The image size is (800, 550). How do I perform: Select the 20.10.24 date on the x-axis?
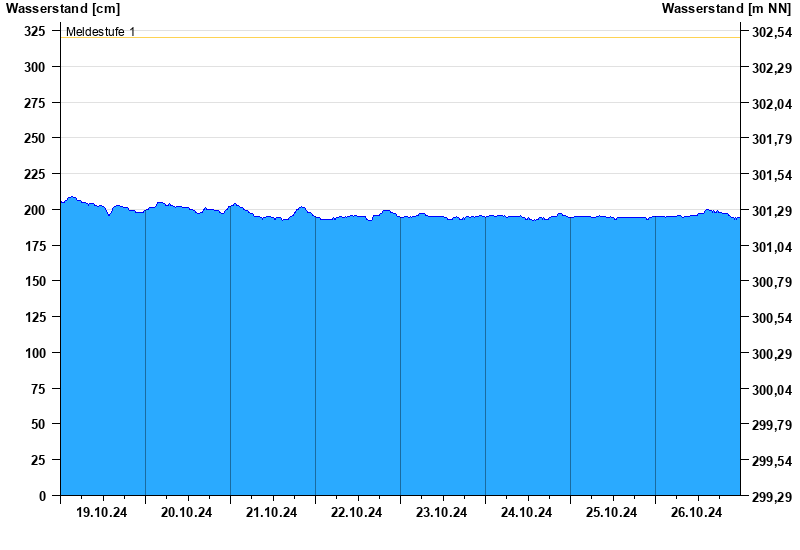pyautogui.click(x=187, y=512)
